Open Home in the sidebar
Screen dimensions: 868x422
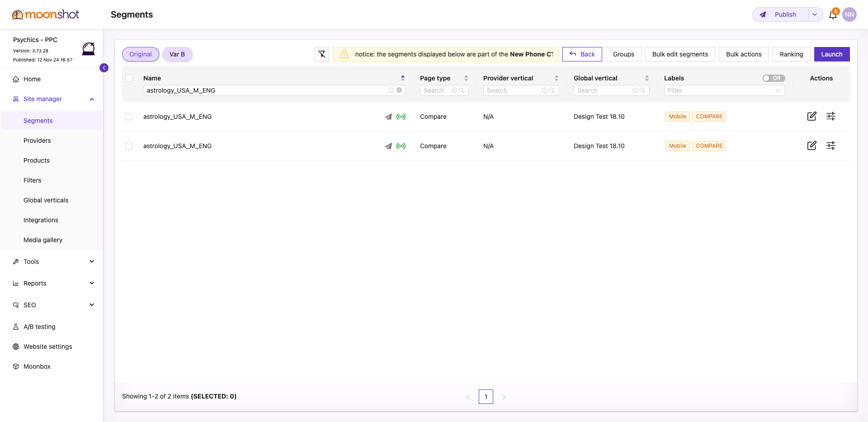(x=32, y=79)
